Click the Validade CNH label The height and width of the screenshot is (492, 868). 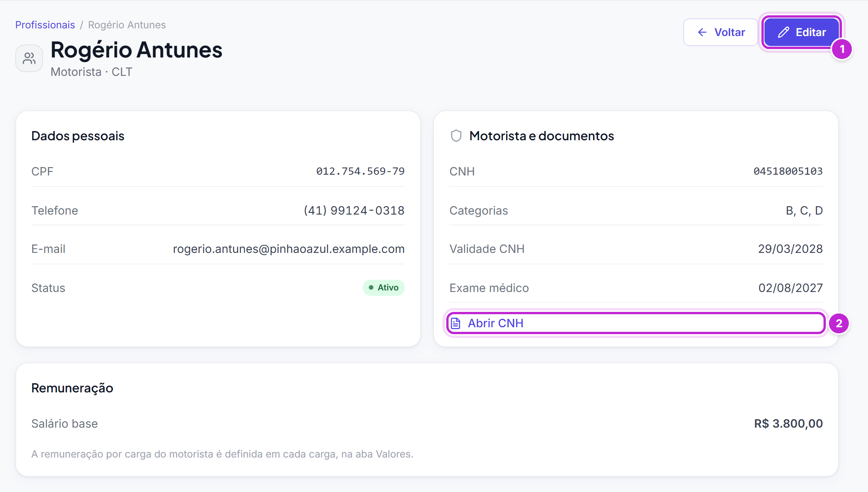(487, 249)
